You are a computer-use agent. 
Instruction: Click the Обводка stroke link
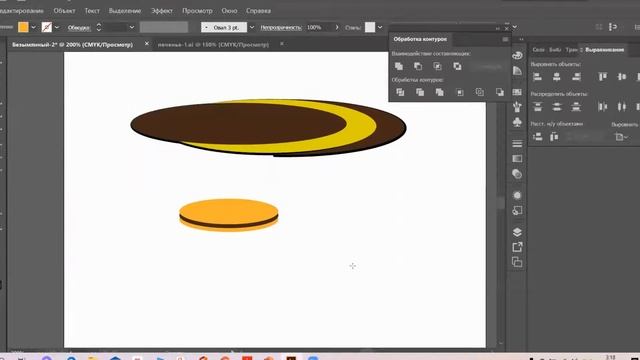tap(79, 27)
